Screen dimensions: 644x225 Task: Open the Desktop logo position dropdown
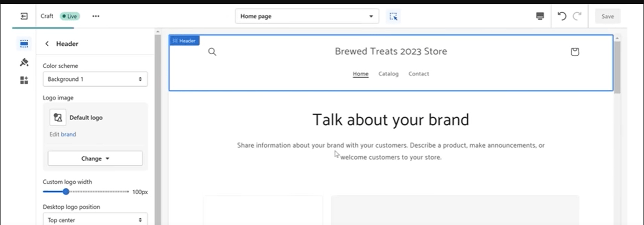[x=95, y=220]
